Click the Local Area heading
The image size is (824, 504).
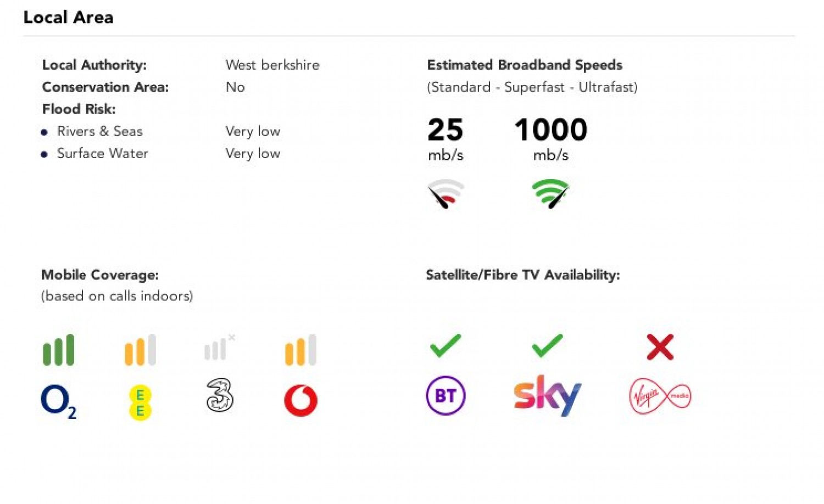click(69, 18)
